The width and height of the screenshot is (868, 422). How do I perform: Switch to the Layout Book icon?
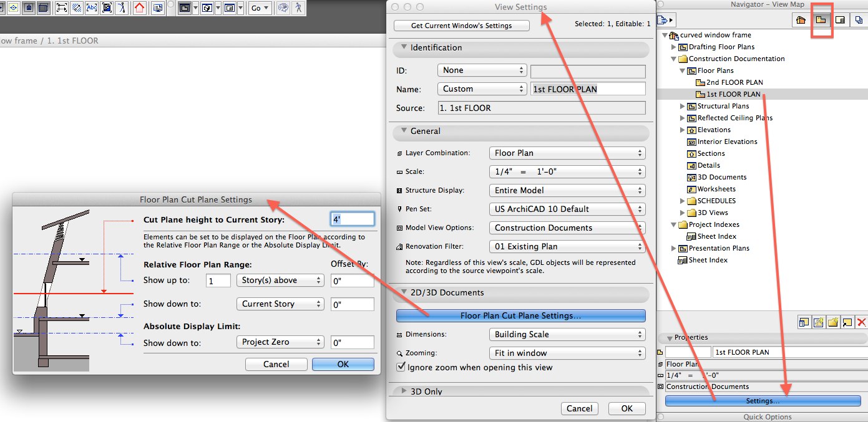pyautogui.click(x=841, y=20)
